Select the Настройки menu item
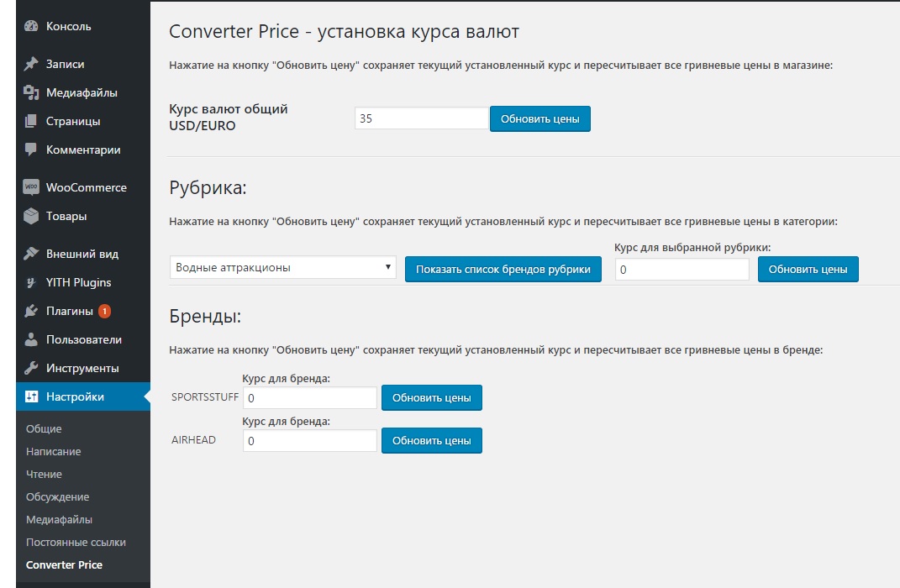The height and width of the screenshot is (588, 900). [x=83, y=397]
